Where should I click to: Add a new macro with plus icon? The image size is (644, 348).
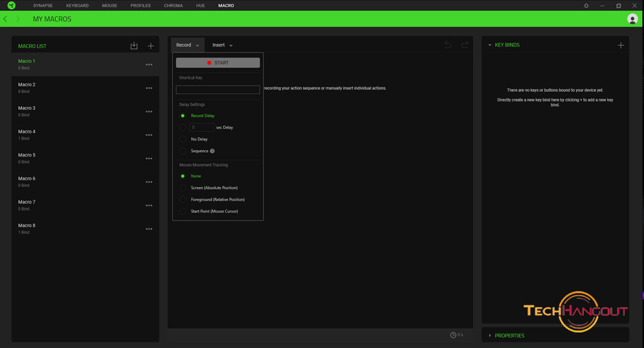[151, 46]
